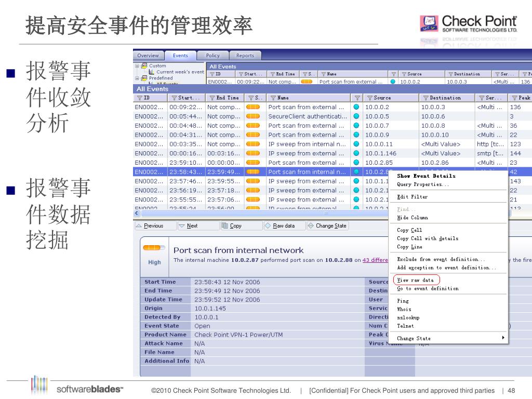The image size is (532, 399).
Task: Go to the Reports tab
Action: (x=245, y=55)
